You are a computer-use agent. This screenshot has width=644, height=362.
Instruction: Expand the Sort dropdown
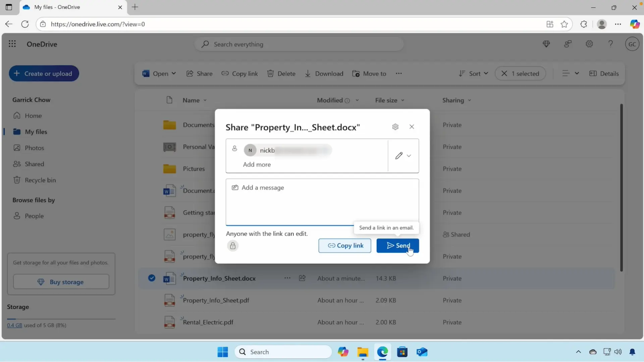473,74
